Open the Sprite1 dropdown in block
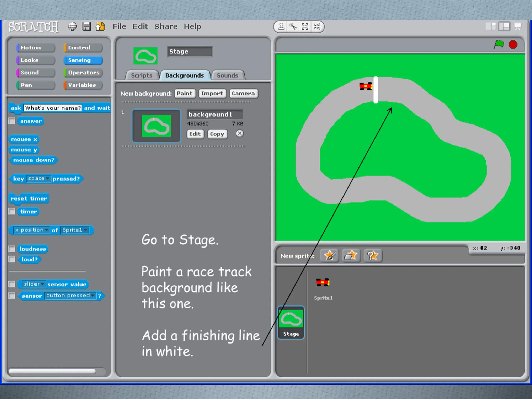 [75, 230]
